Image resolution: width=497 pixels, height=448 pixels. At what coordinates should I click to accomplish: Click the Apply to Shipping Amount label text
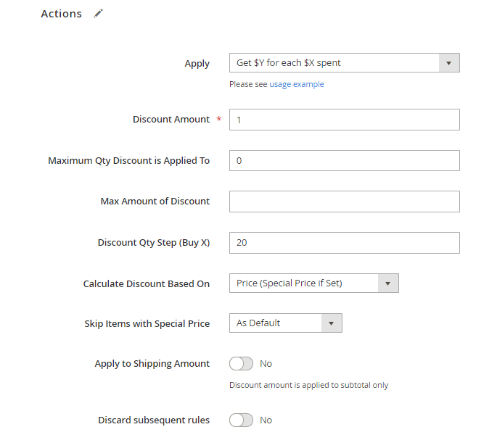[152, 364]
